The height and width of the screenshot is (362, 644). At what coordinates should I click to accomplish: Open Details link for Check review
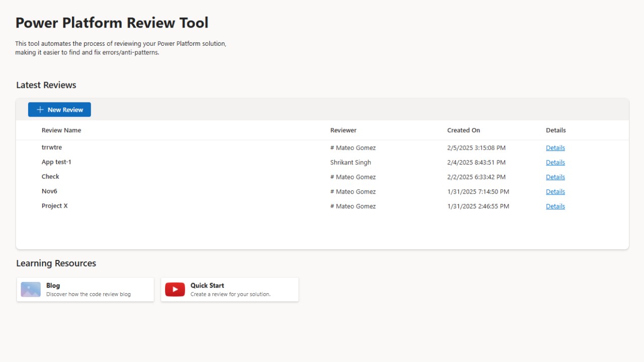pos(555,177)
